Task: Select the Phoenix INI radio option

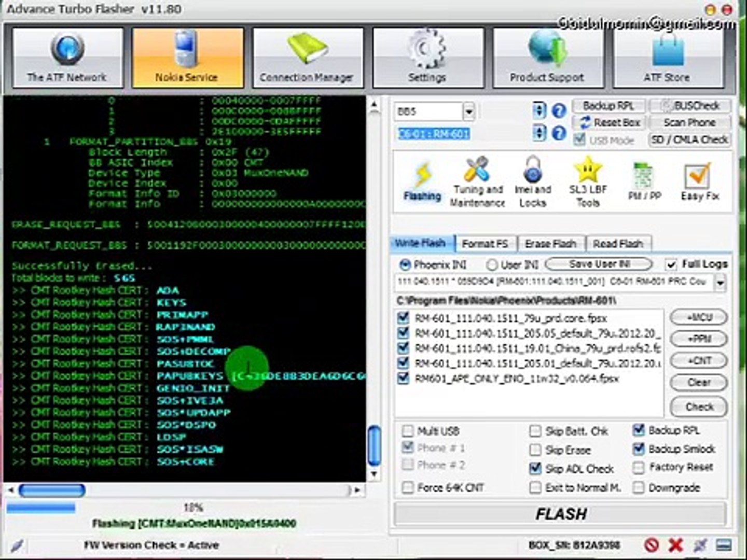Action: click(405, 265)
